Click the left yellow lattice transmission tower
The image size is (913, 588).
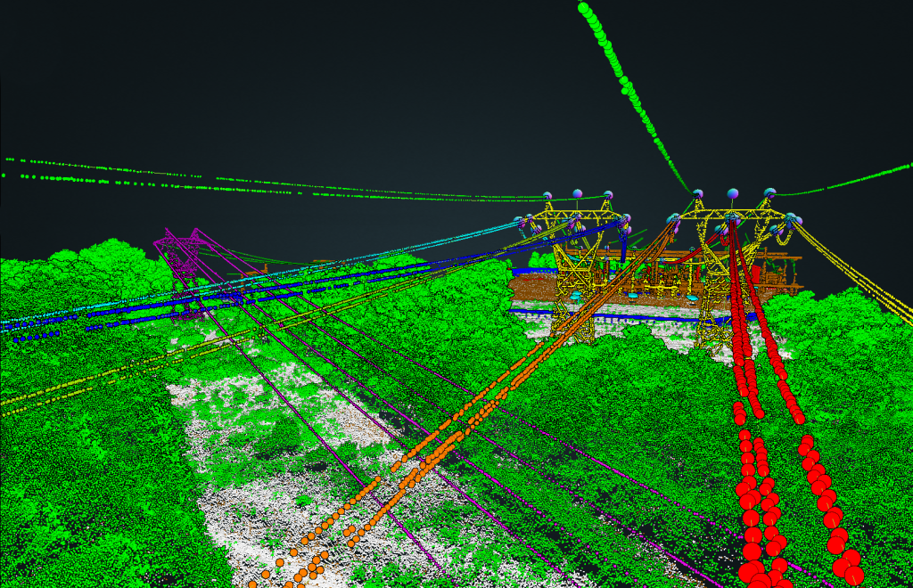point(573,267)
